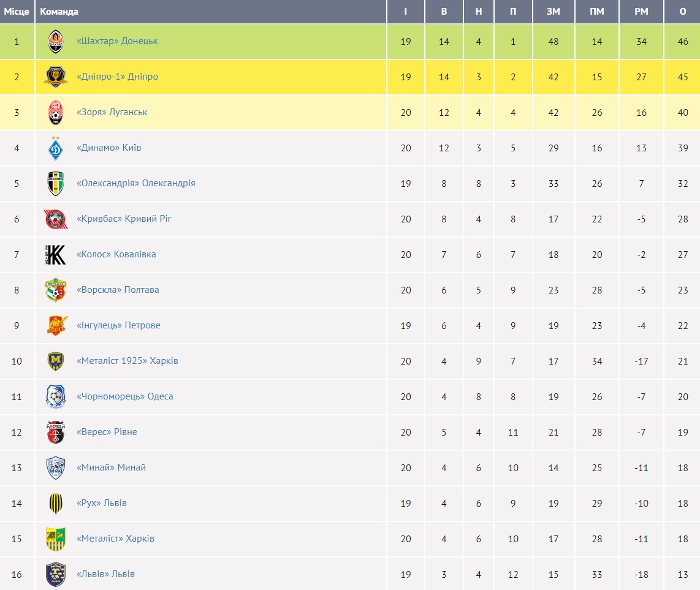Click the Inhulets Petrove club logo
The image size is (700, 590).
tap(56, 326)
